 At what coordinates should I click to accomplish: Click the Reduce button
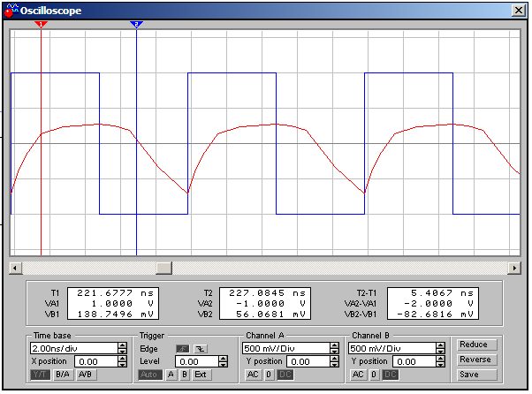(x=476, y=345)
